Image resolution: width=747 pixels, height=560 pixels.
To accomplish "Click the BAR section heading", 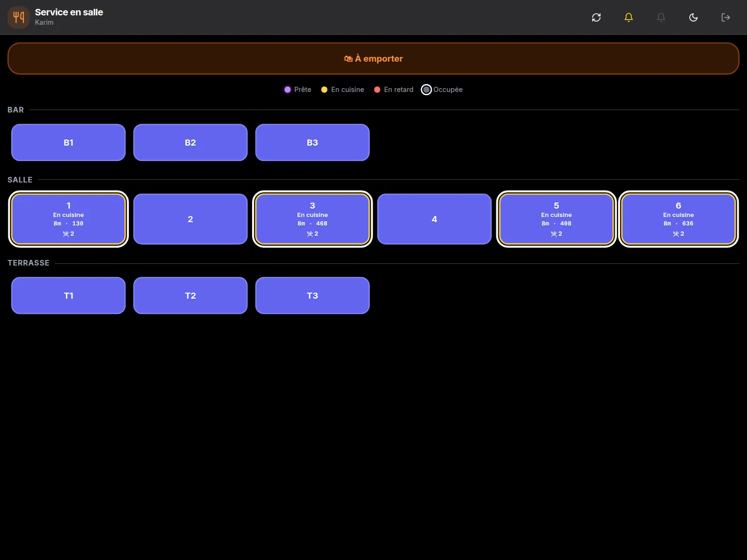I will tap(15, 110).
